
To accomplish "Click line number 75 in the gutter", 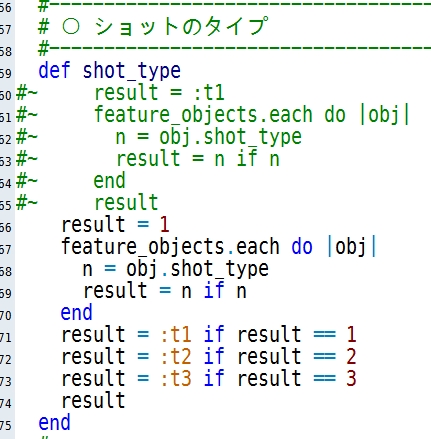I will [6, 425].
